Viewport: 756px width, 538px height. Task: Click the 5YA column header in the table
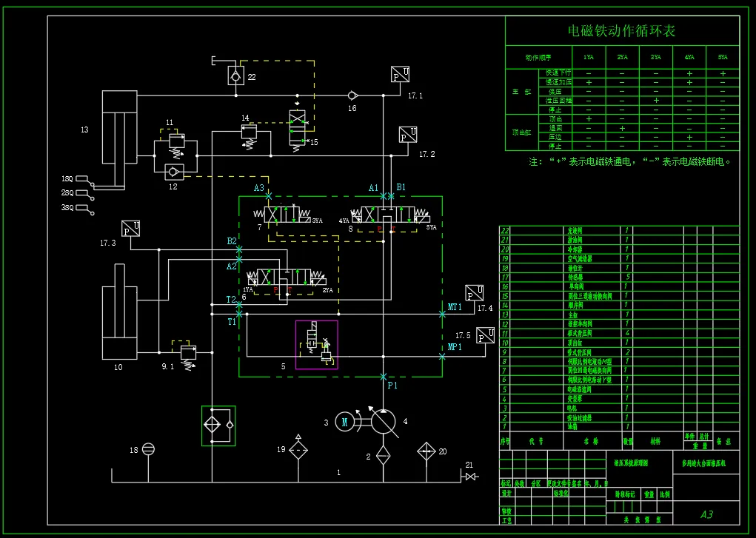click(723, 58)
